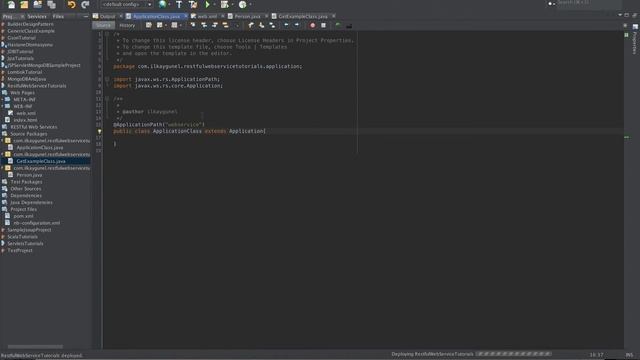The image size is (640, 360).
Task: Click the quick search field
Action: point(588,3)
